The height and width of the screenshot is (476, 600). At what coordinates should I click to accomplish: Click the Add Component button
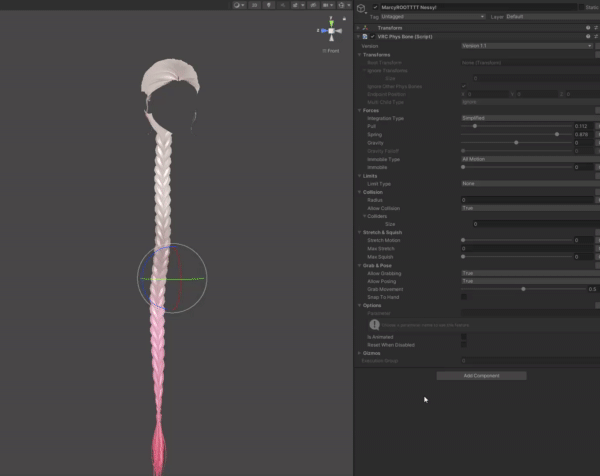481,375
